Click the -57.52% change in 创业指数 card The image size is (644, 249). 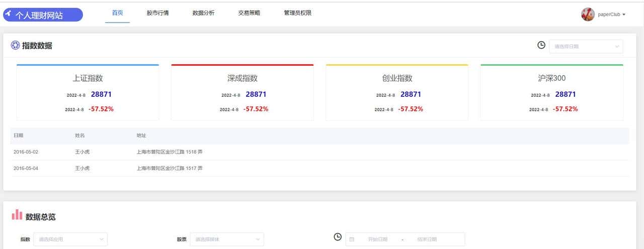point(411,109)
